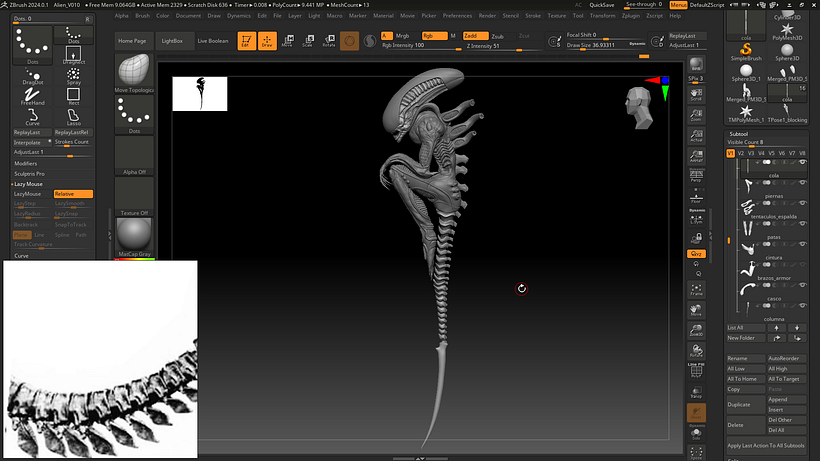Open the Render menu
The width and height of the screenshot is (820, 461).
(x=487, y=16)
